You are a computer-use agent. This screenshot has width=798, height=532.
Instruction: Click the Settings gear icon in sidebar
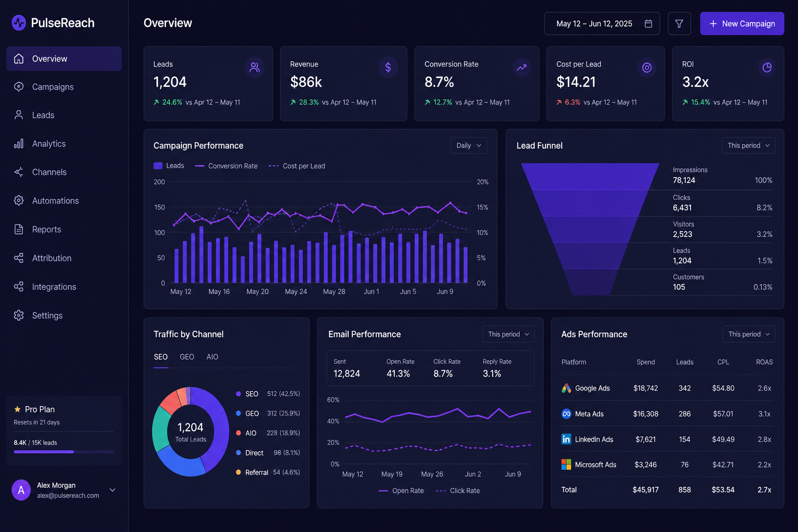coord(19,315)
